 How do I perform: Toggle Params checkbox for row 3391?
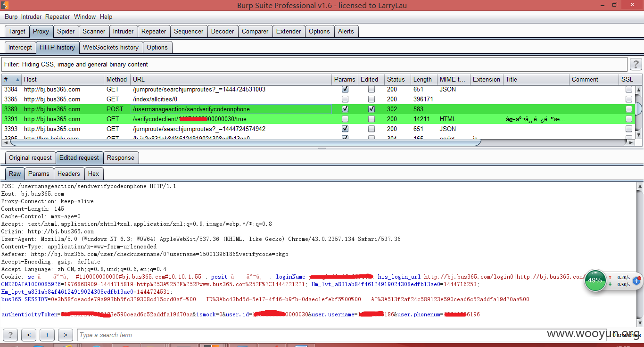[345, 119]
